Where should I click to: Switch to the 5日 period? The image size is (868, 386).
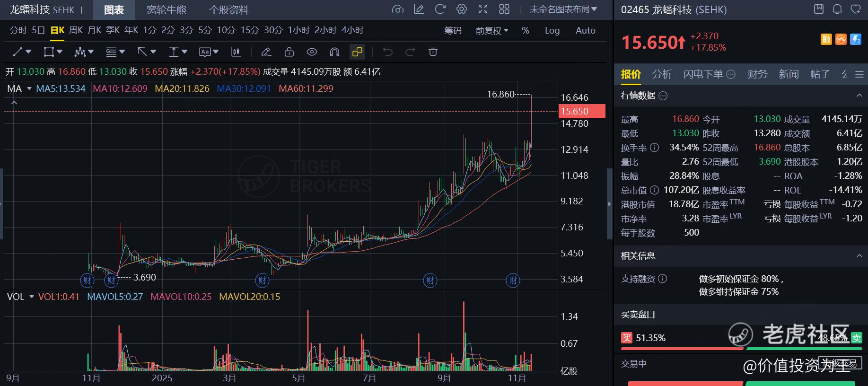(x=38, y=30)
